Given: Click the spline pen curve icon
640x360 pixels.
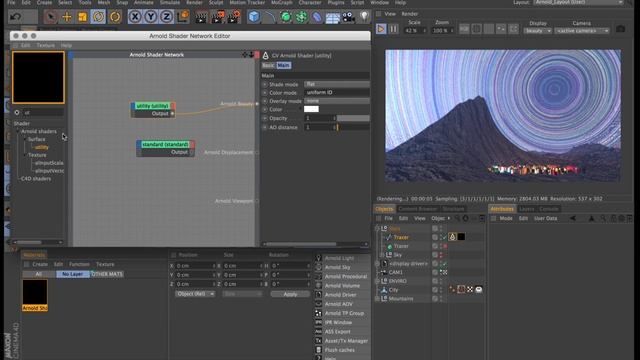Looking at the screenshot, I should click(x=269, y=17).
